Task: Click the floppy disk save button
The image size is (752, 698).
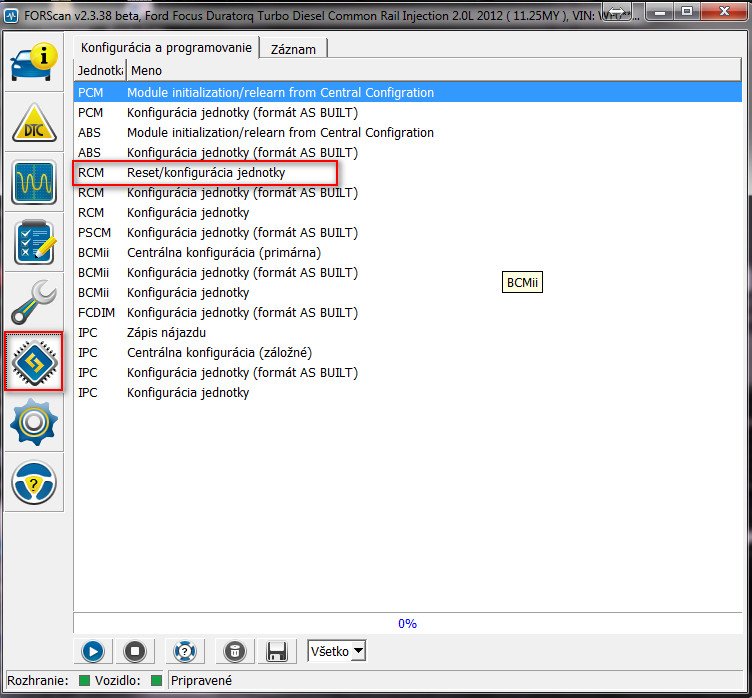Action: coord(276,652)
